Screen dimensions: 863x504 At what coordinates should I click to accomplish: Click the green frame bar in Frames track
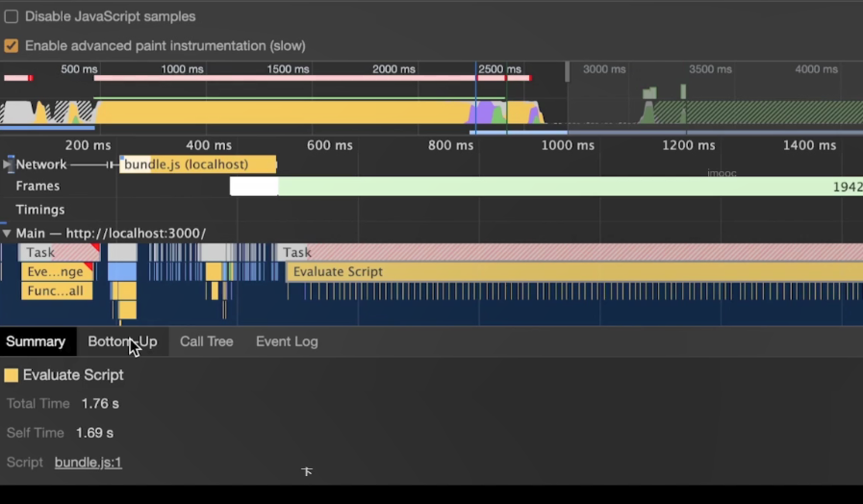pyautogui.click(x=571, y=186)
